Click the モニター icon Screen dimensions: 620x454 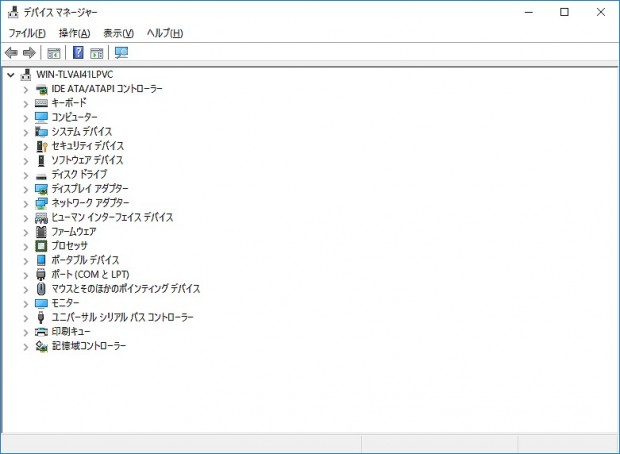(41, 303)
